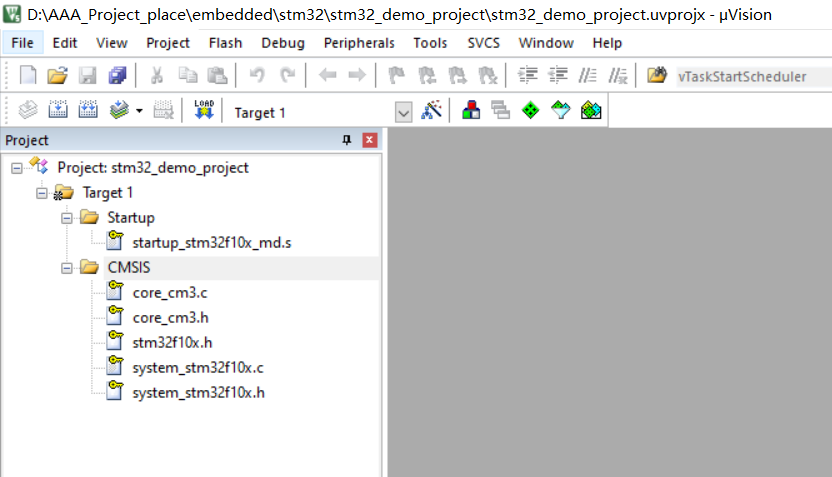832x477 pixels.
Task: Create a new file with New icon
Action: (x=28, y=75)
